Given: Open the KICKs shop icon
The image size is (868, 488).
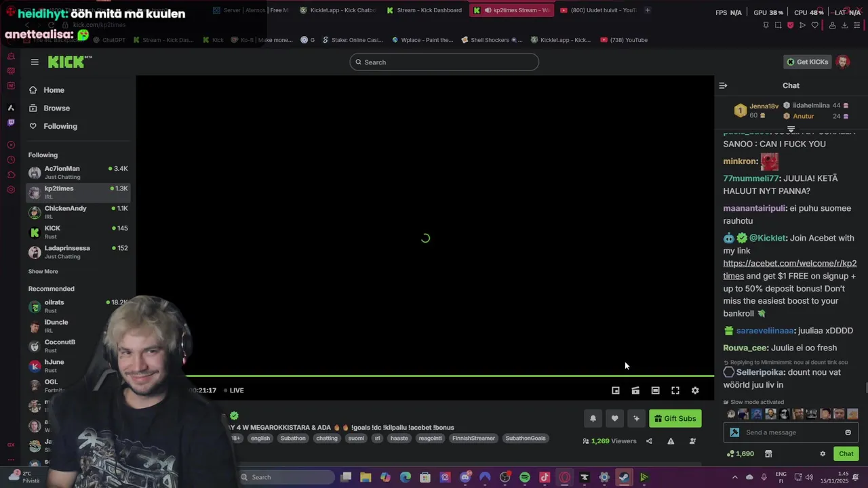Looking at the screenshot, I should (768, 453).
